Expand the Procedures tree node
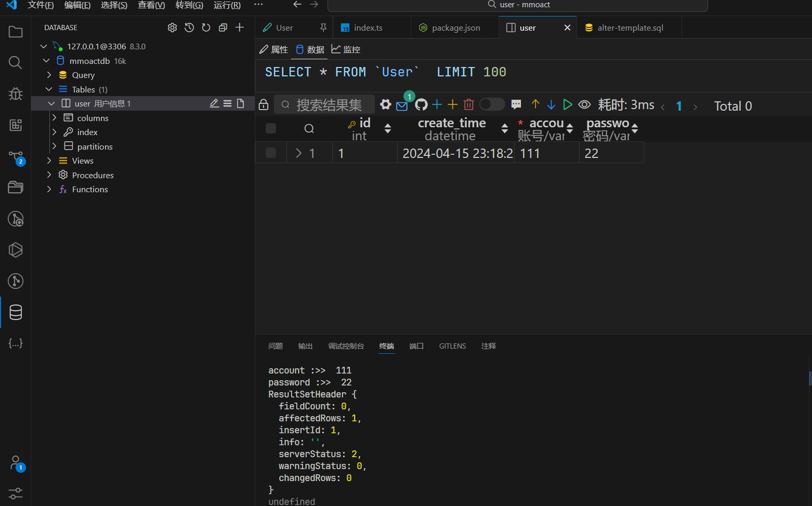This screenshot has height=506, width=812. [49, 175]
